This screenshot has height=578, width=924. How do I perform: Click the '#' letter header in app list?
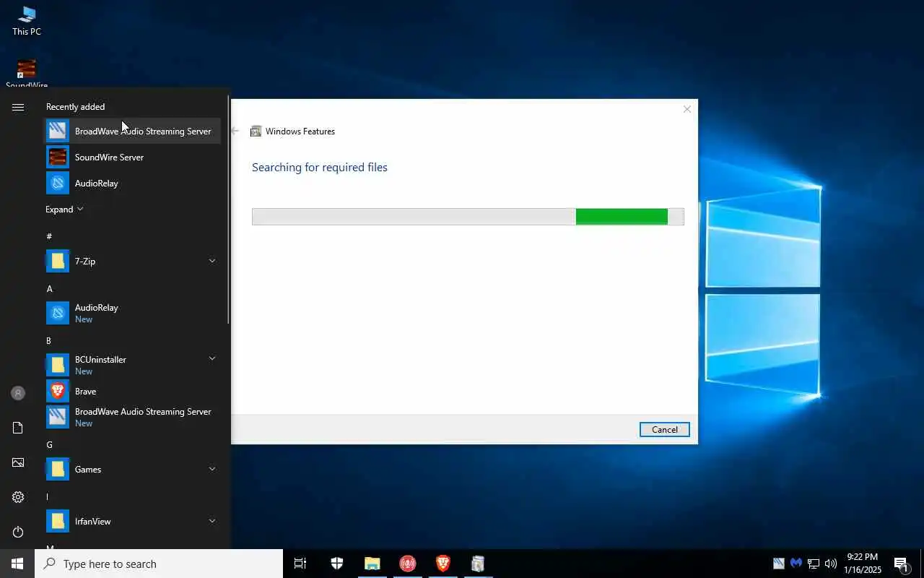pos(49,236)
